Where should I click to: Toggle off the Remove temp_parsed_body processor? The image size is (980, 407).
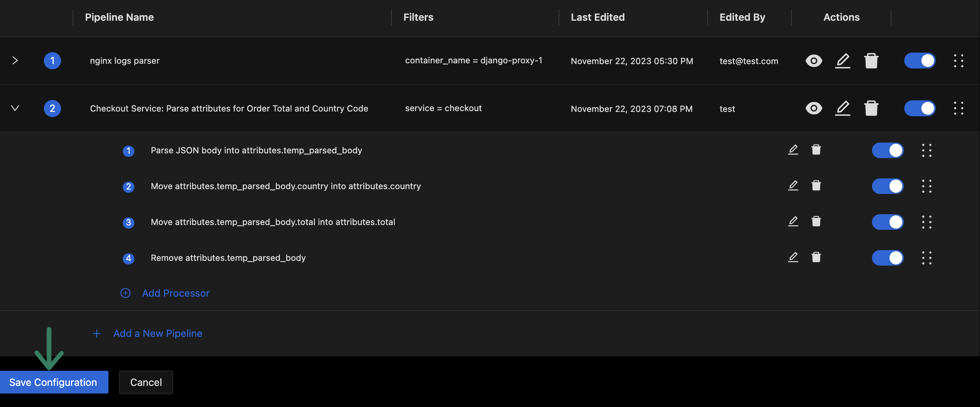tap(888, 258)
